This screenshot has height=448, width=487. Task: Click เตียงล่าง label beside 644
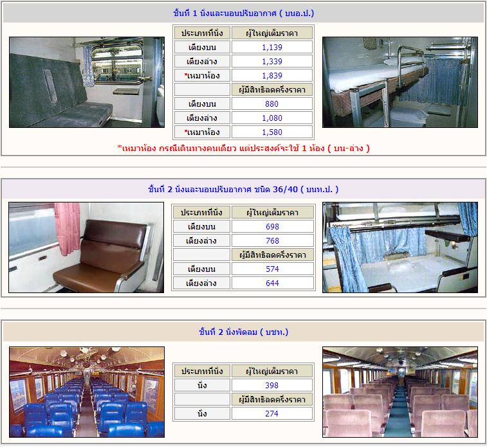point(201,283)
